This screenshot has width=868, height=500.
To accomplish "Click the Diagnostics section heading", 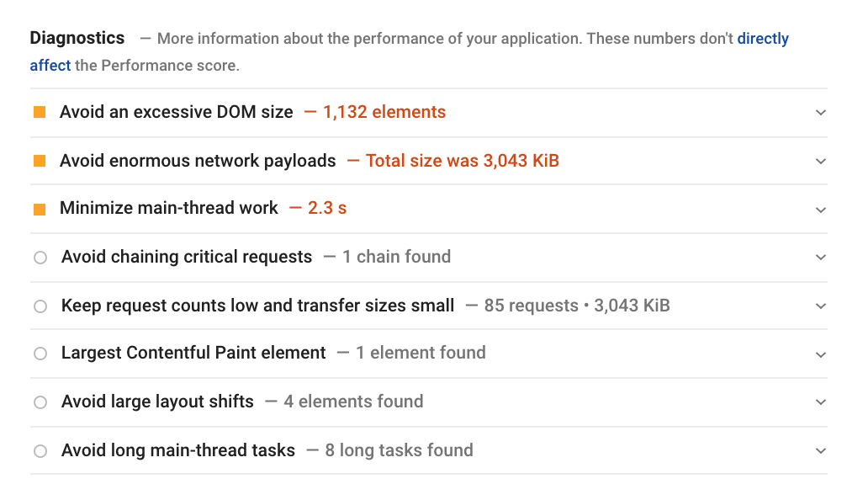I will 77,38.
